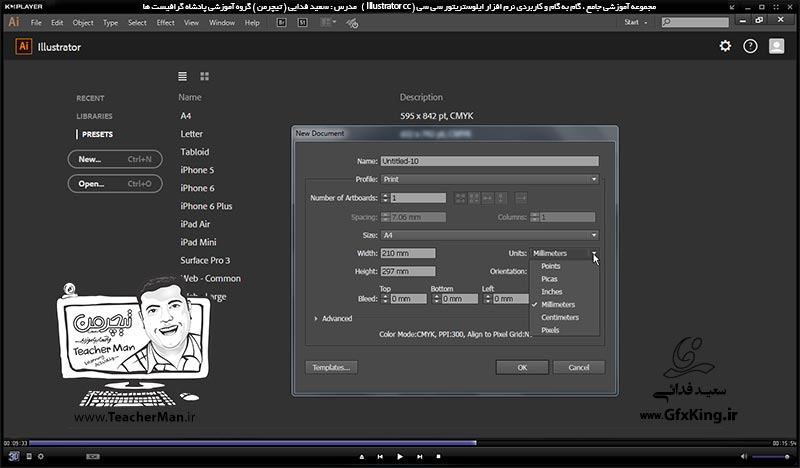Open the help question mark icon
800x468 pixels.
(750, 46)
